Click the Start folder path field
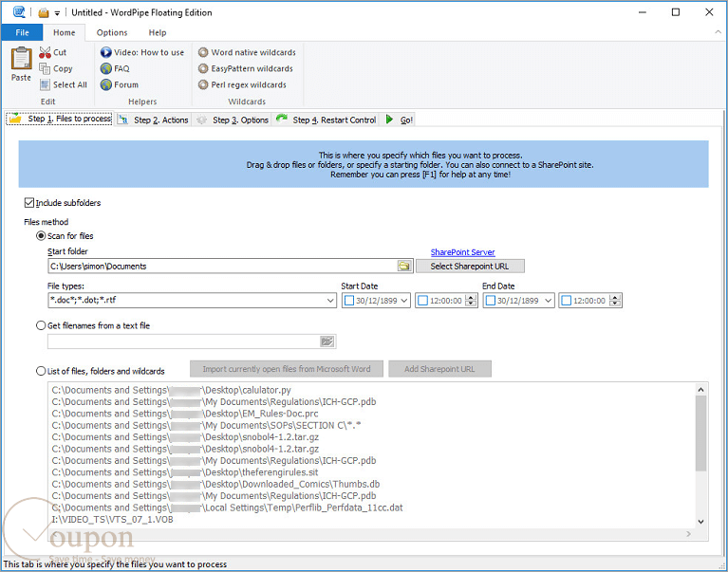 (x=222, y=266)
